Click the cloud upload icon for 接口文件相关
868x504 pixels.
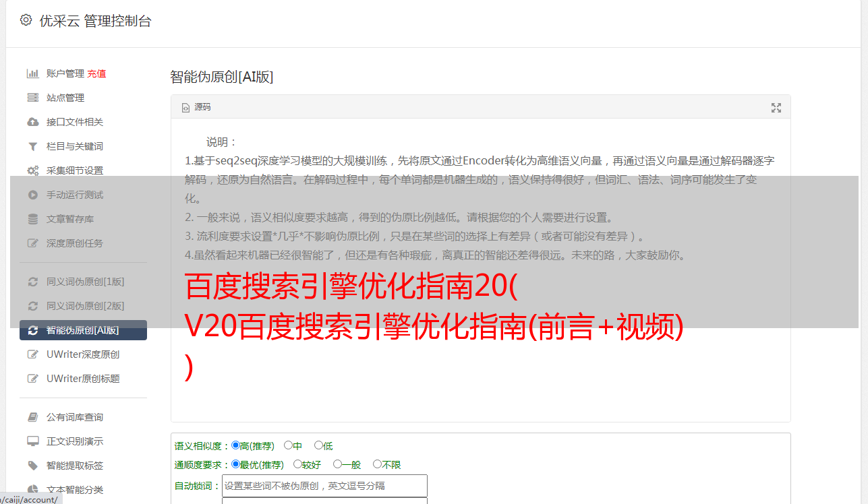[x=32, y=122]
